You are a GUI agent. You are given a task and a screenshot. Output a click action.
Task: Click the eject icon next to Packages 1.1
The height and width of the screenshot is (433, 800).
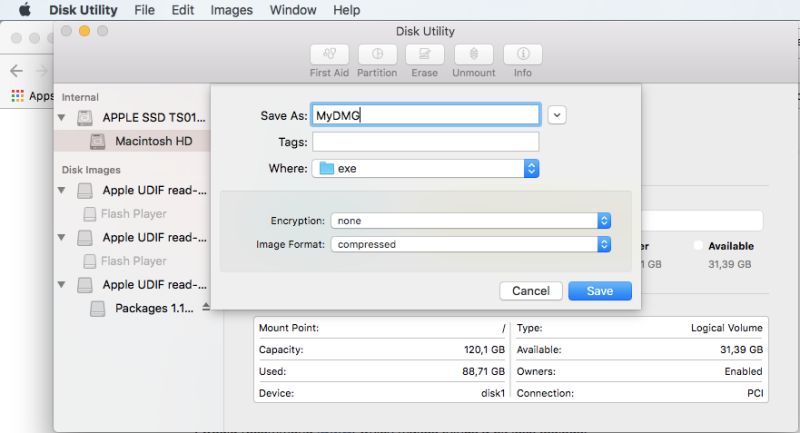[206, 307]
